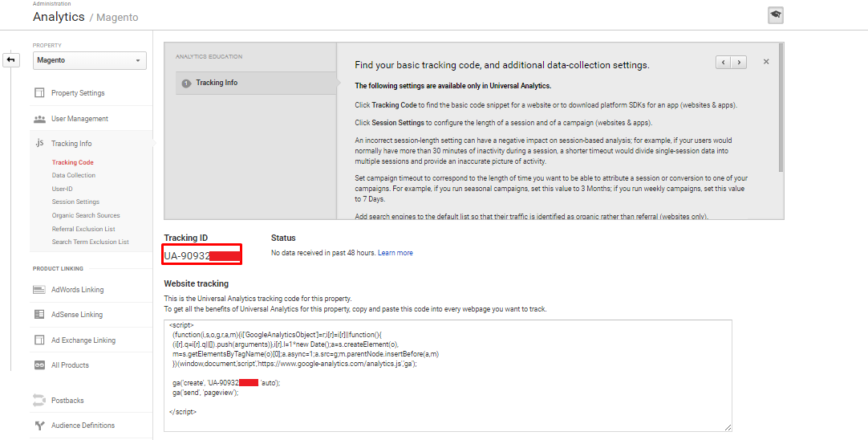
Task: Open the graduation cap education icon
Action: tap(776, 15)
